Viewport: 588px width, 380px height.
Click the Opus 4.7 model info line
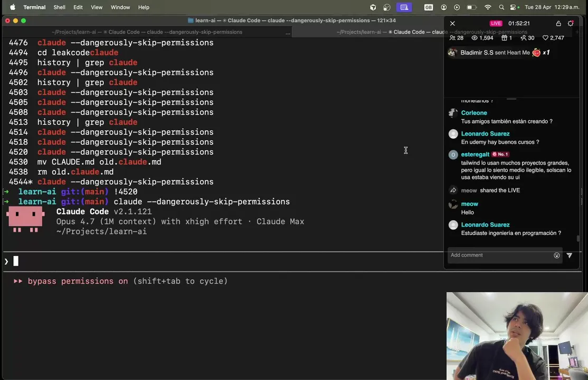[180, 222]
